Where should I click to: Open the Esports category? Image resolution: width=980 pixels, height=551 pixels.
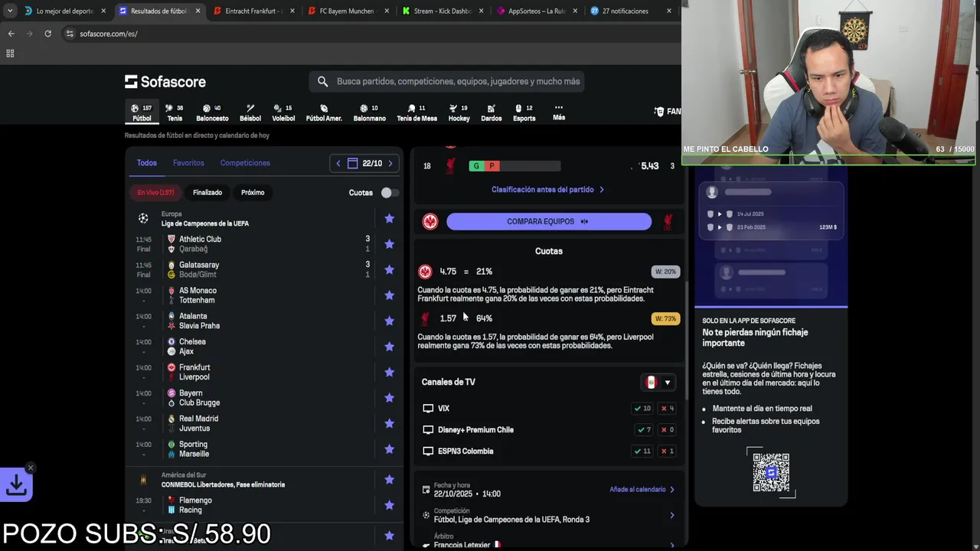coord(524,112)
